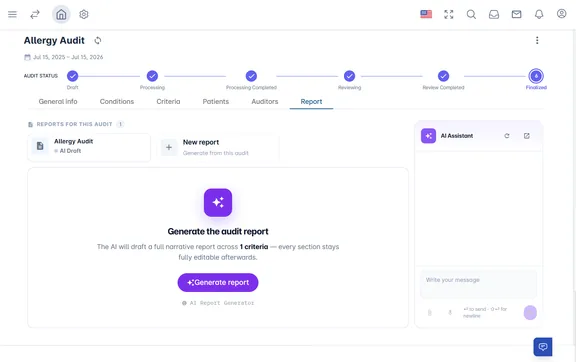Click the swap arrows icon in top bar
Image resolution: width=576 pixels, height=362 pixels.
pyautogui.click(x=35, y=14)
